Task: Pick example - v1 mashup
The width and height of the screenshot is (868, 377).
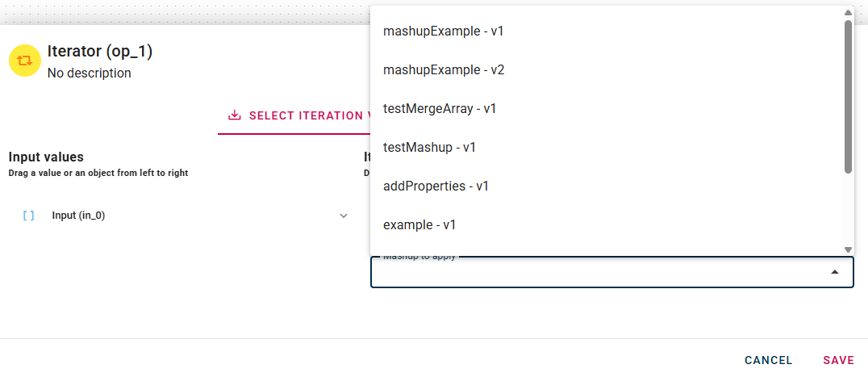Action: pyautogui.click(x=421, y=225)
